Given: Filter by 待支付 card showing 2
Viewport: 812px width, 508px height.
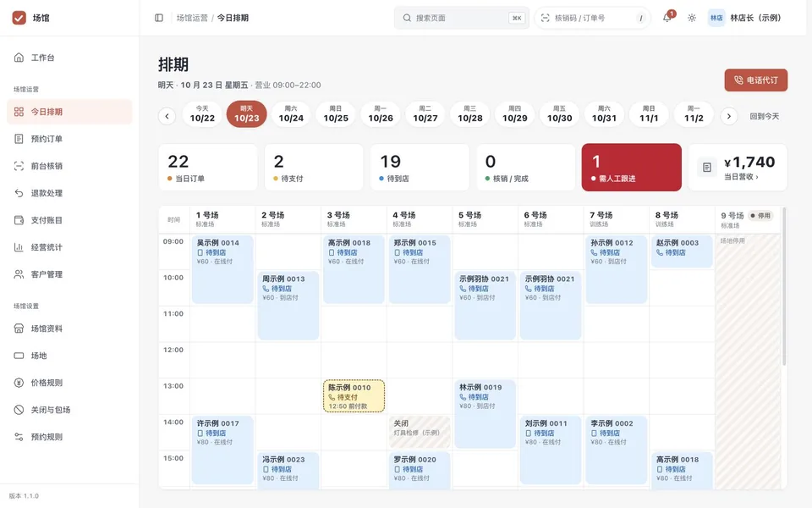Looking at the screenshot, I should tap(314, 167).
